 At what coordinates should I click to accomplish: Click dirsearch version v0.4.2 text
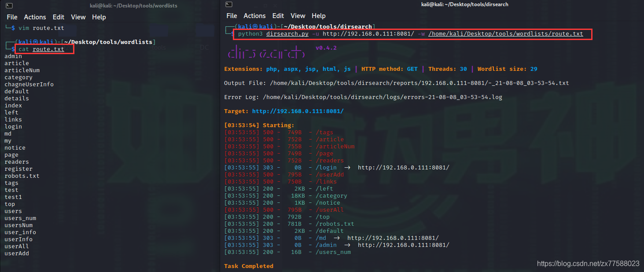coord(326,48)
